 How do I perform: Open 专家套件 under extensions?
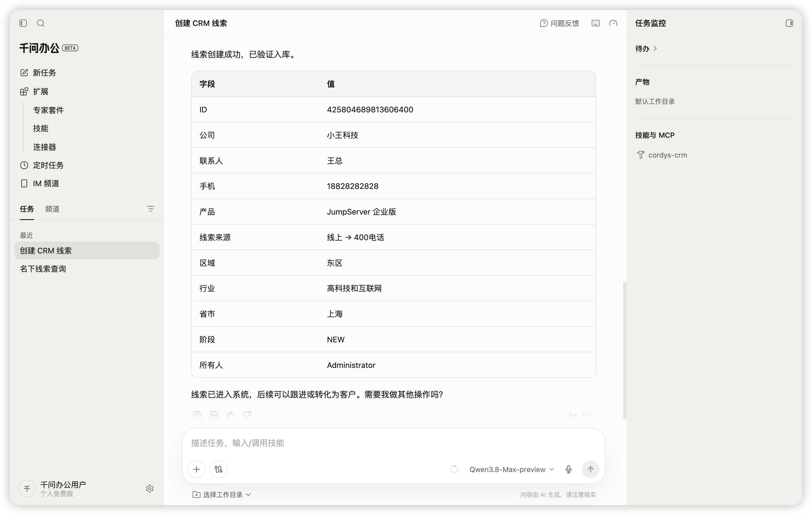pos(48,110)
